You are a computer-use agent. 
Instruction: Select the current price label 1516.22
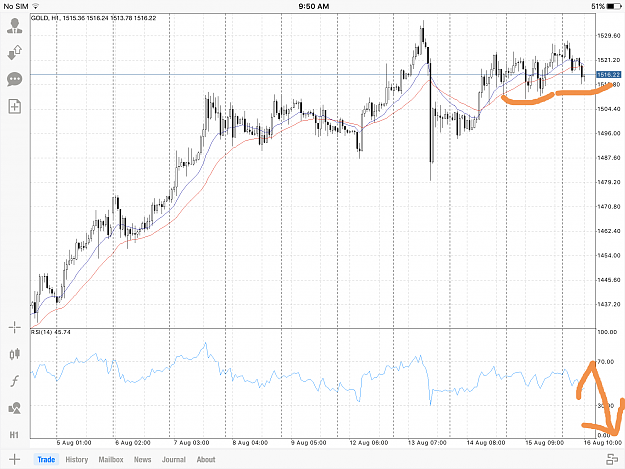608,75
